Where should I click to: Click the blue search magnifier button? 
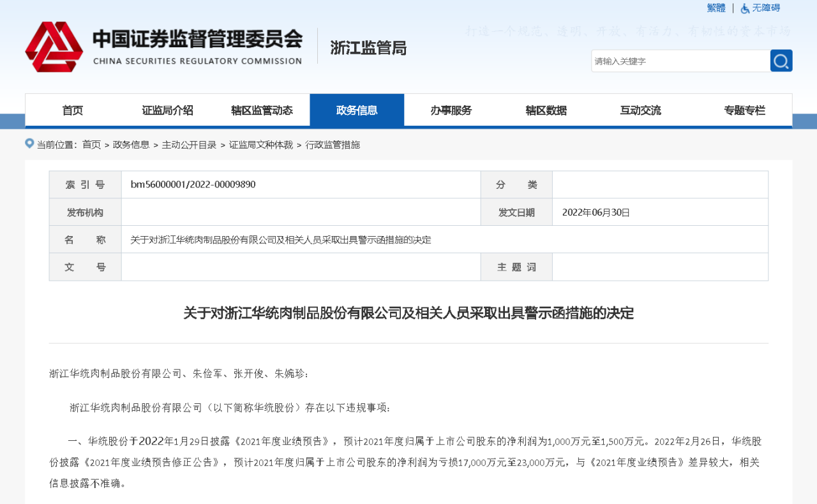[781, 61]
